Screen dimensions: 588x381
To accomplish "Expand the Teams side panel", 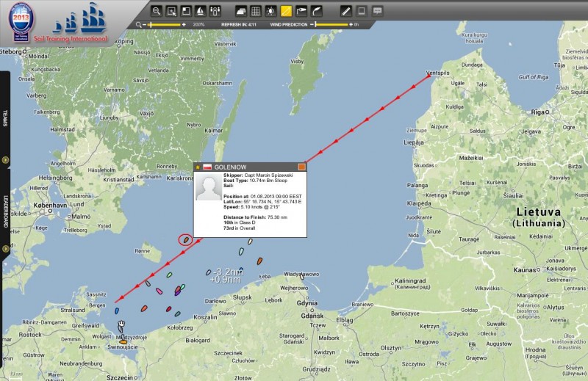I will point(5,159).
